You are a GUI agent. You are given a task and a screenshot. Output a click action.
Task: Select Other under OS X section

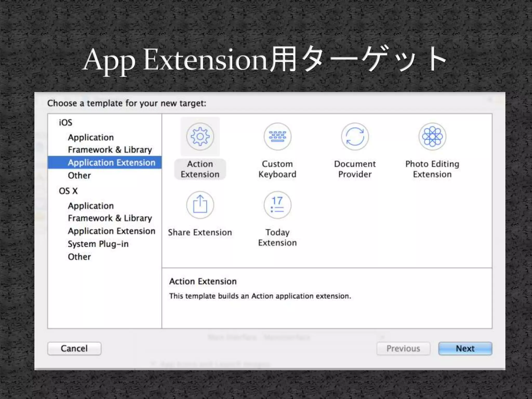[79, 257]
